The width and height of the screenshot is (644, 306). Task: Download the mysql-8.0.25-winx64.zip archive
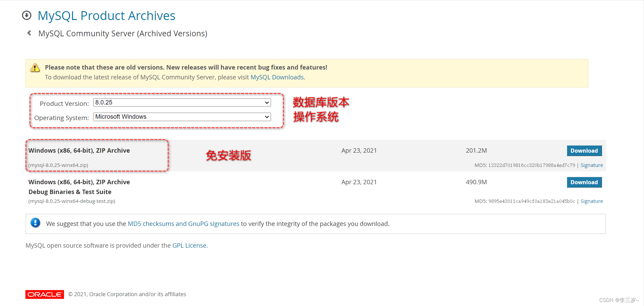(x=584, y=151)
